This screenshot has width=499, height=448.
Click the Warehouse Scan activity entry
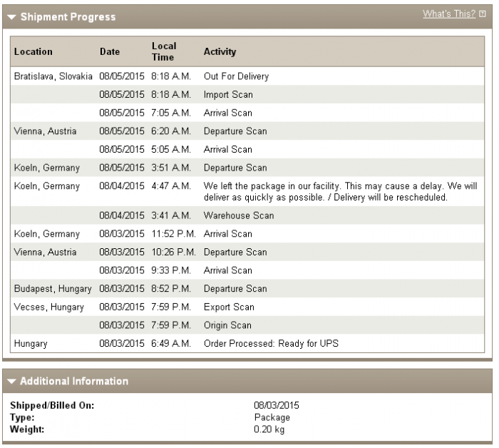[x=239, y=215]
